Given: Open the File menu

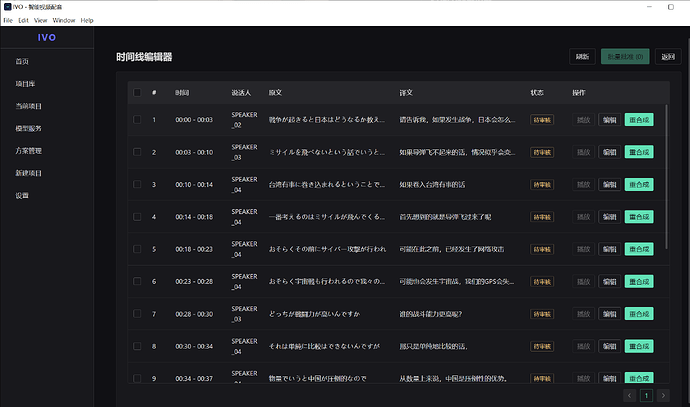Looking at the screenshot, I should click(x=8, y=20).
